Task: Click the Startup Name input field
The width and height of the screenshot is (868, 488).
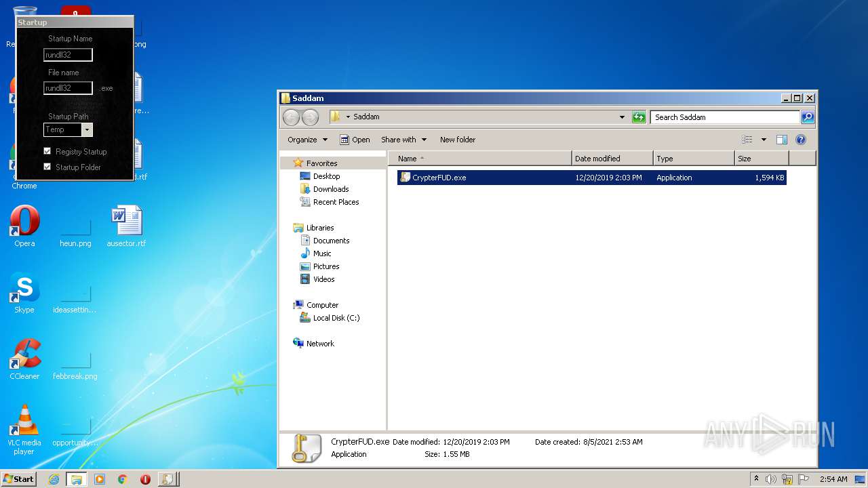Action: click(x=68, y=55)
